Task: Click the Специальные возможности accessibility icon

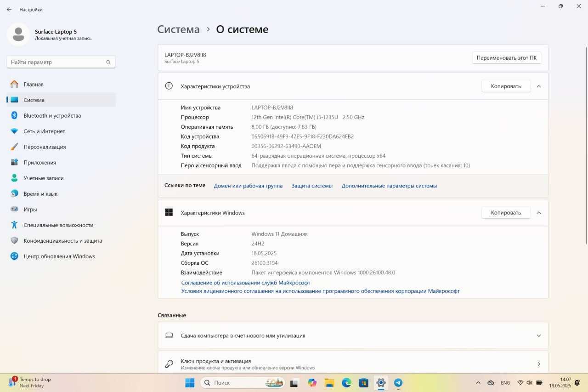Action: pyautogui.click(x=14, y=225)
